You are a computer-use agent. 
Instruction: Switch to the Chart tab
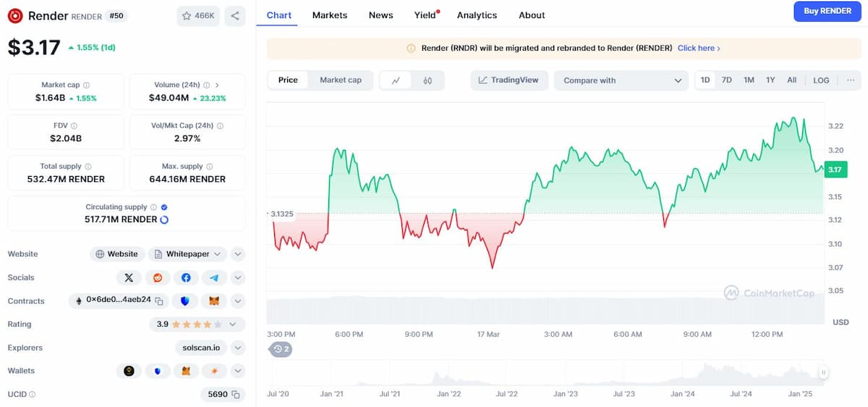point(279,15)
